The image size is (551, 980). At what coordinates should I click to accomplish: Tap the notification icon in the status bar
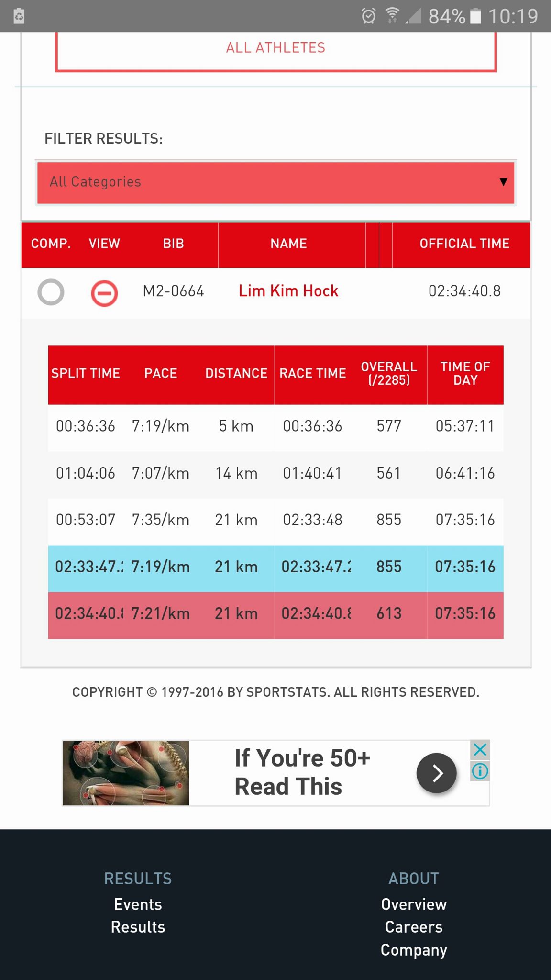coord(19,16)
